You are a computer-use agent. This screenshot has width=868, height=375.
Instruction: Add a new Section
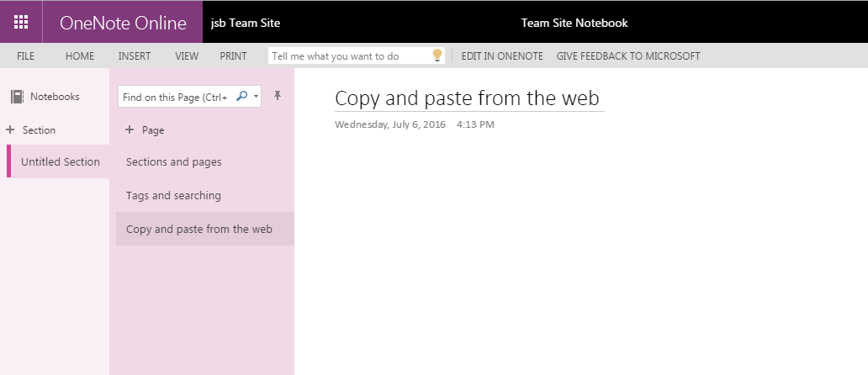coord(39,130)
